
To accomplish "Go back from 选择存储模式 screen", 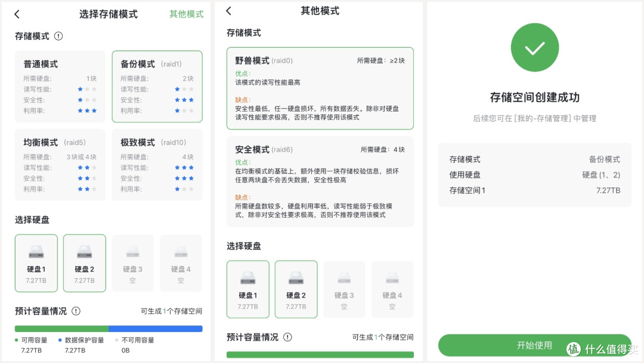I will coord(17,14).
